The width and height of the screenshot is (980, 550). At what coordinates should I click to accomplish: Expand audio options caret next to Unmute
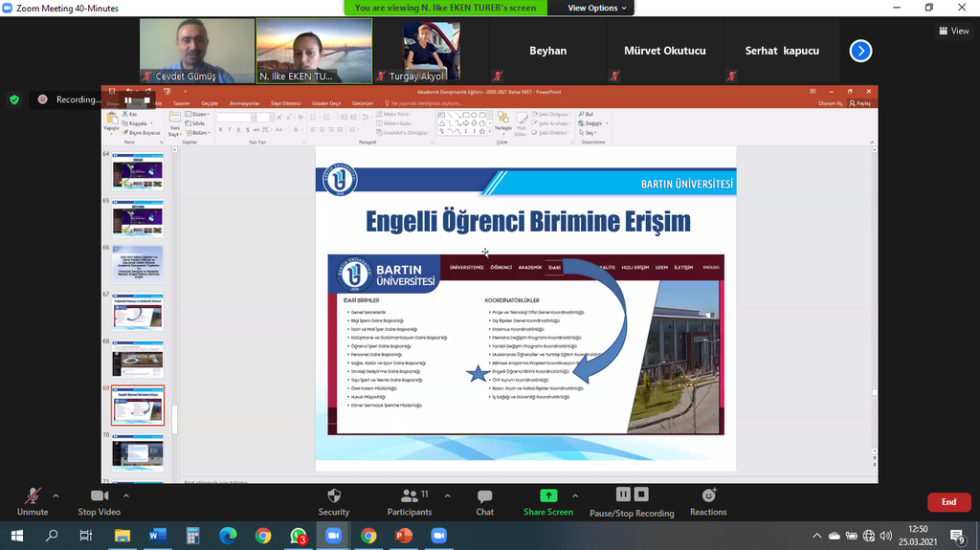[56, 495]
